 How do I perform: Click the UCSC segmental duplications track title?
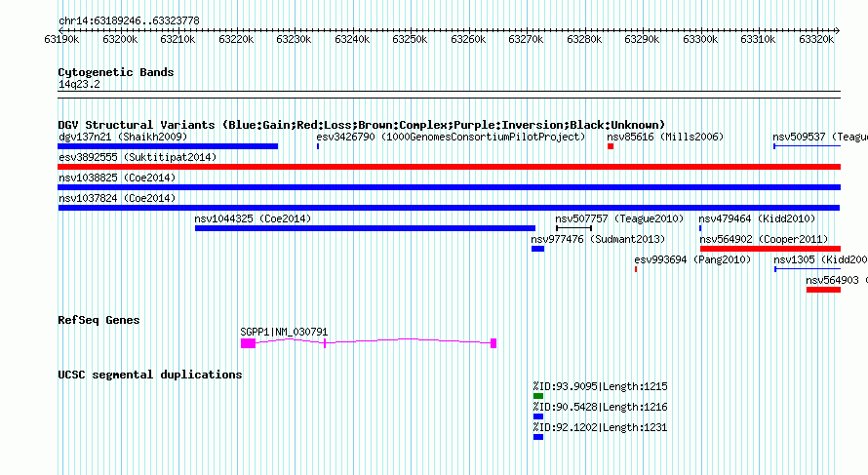click(150, 375)
